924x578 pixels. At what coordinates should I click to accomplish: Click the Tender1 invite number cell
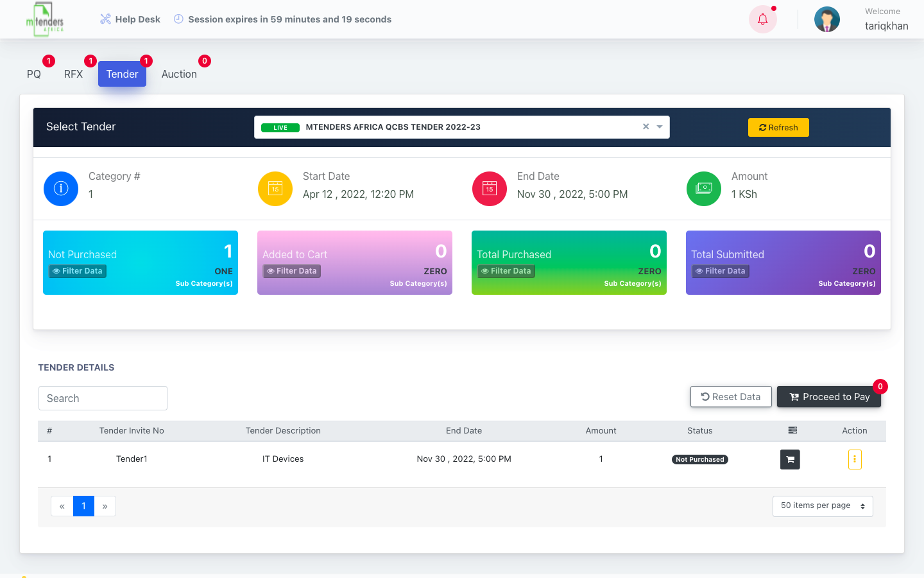pyautogui.click(x=132, y=459)
